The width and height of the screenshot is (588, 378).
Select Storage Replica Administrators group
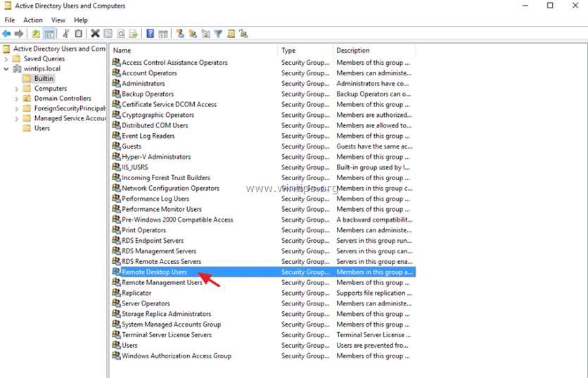264,314
